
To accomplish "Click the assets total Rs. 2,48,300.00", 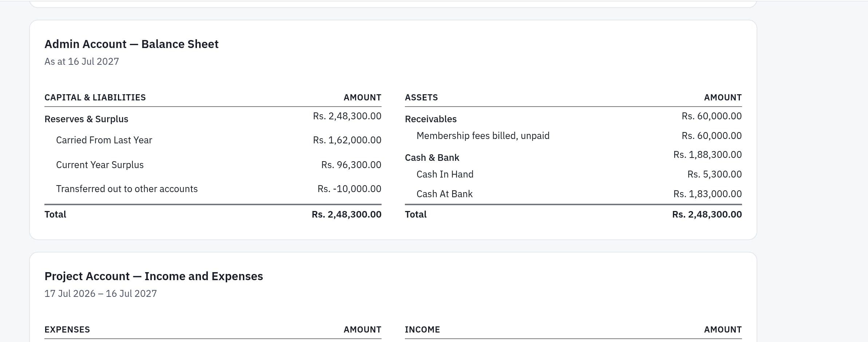I will click(x=707, y=214).
